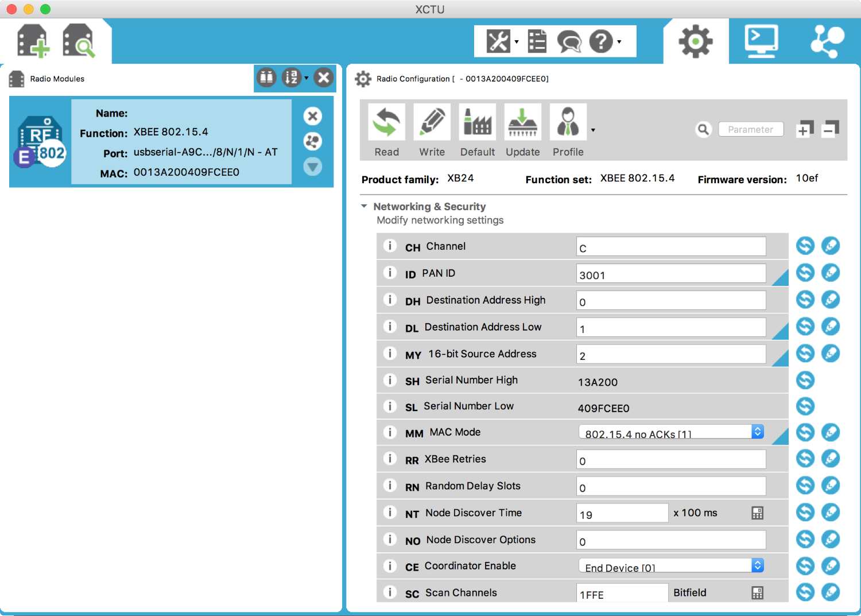Write the Coordinator Enable parameter
This screenshot has width=861, height=616.
(x=831, y=566)
